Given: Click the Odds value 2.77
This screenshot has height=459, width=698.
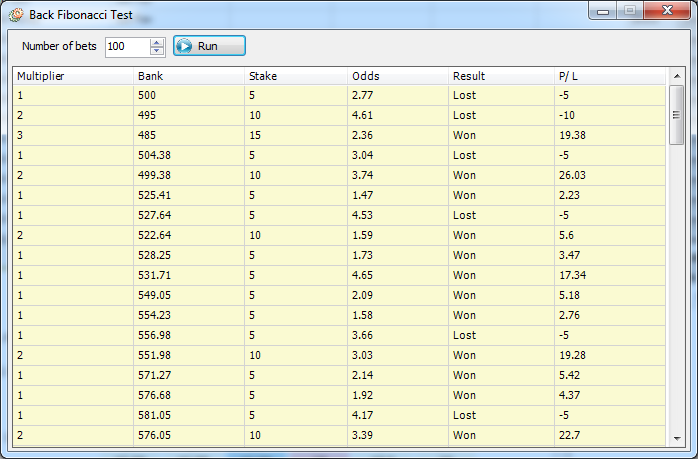Looking at the screenshot, I should tap(362, 95).
